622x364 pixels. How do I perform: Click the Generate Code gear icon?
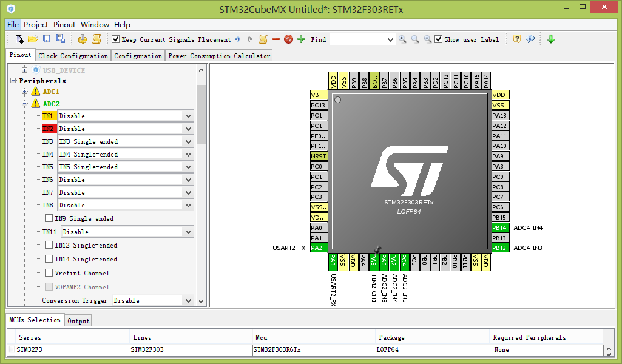coord(83,39)
